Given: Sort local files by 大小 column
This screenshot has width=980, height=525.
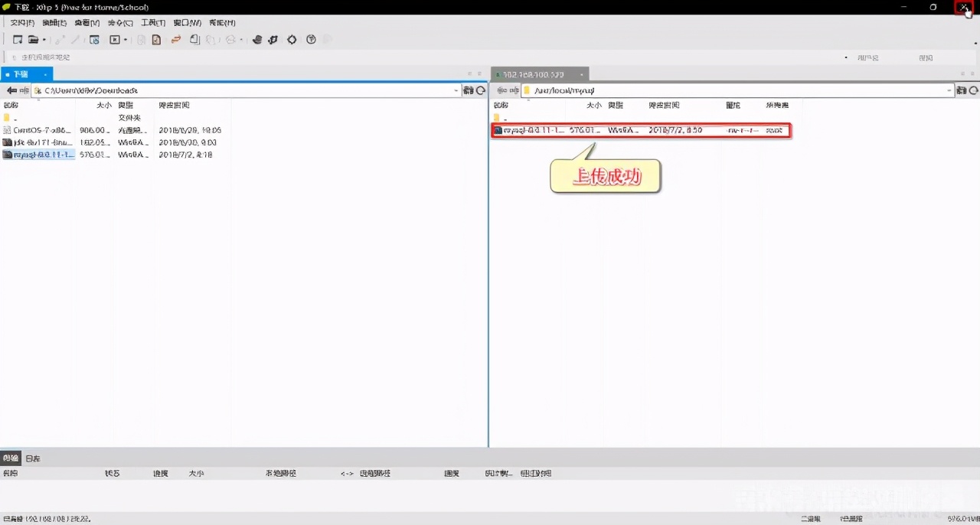Looking at the screenshot, I should [104, 105].
